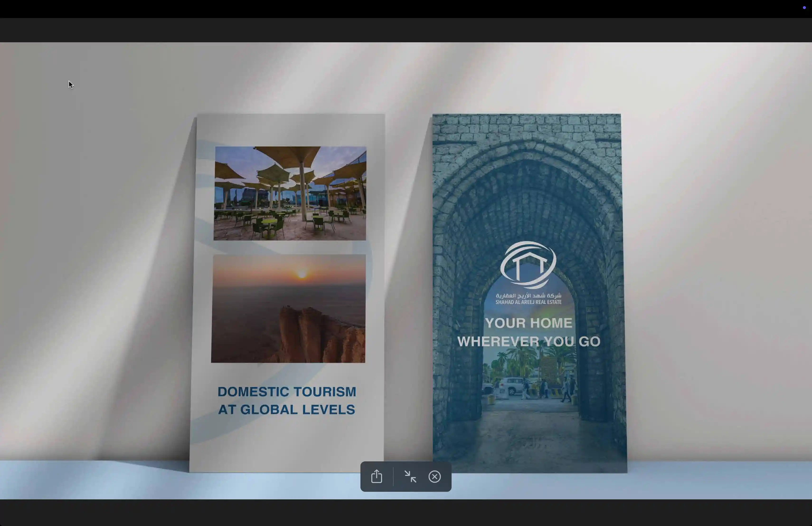Click the AT GLOBAL LEVELS text line
This screenshot has height=526, width=812.
pos(287,410)
